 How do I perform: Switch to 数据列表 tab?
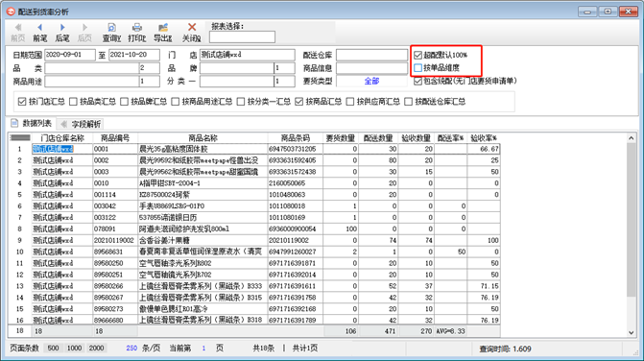(33, 123)
